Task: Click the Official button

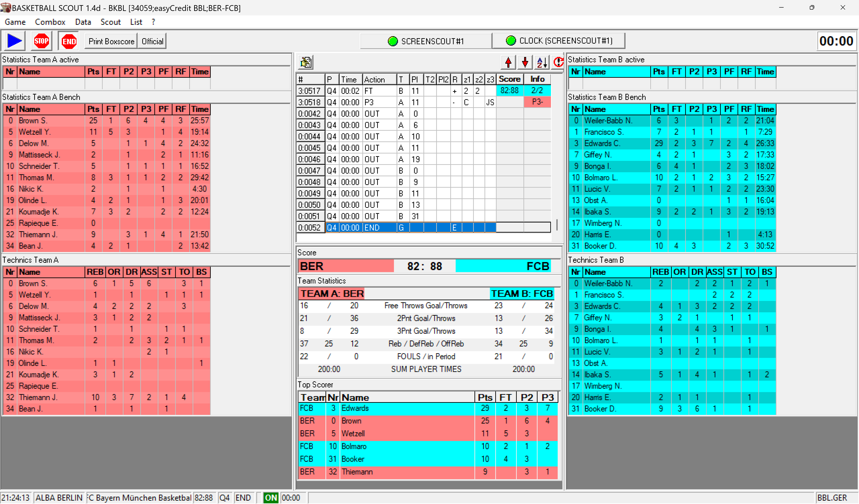Action: click(x=152, y=41)
